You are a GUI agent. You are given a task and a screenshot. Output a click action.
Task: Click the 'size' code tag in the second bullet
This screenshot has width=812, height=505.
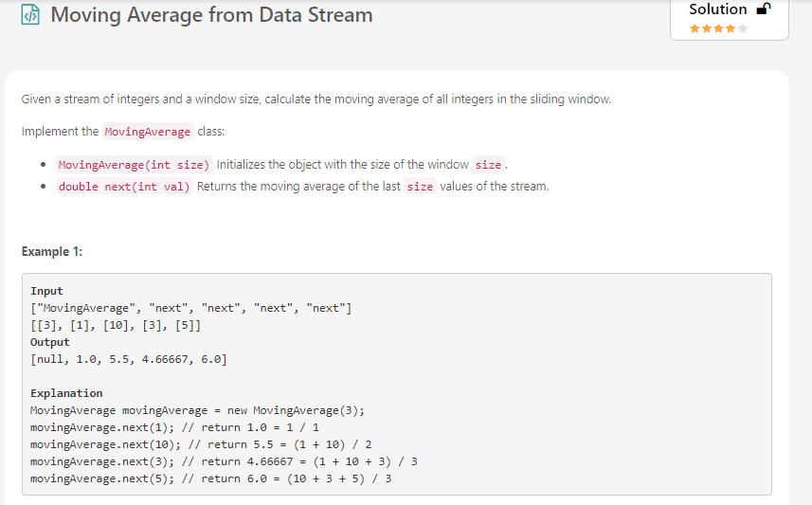[420, 187]
